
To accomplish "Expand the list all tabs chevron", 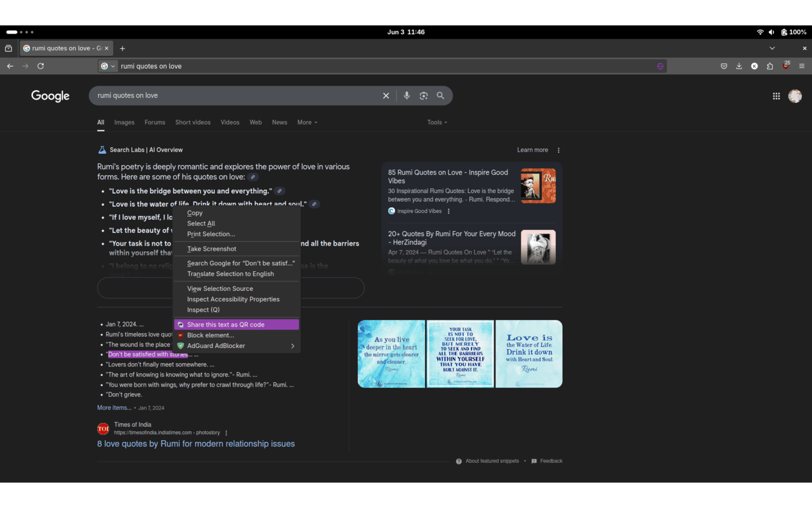I will (x=772, y=48).
